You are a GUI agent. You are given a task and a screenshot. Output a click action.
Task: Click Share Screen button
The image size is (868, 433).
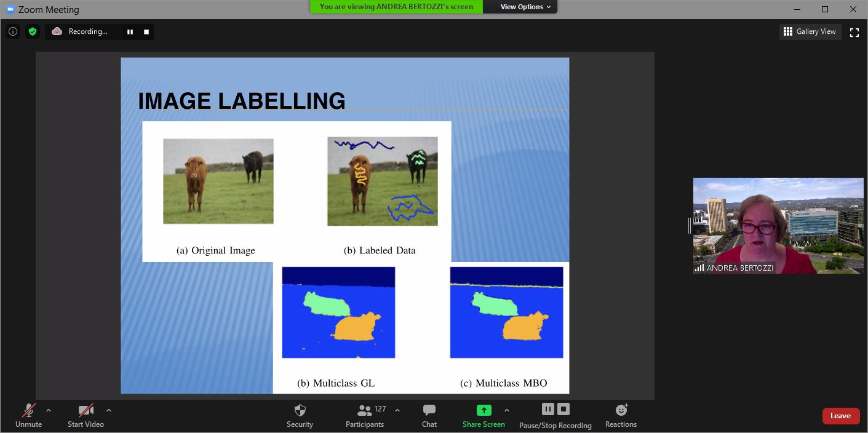point(484,416)
